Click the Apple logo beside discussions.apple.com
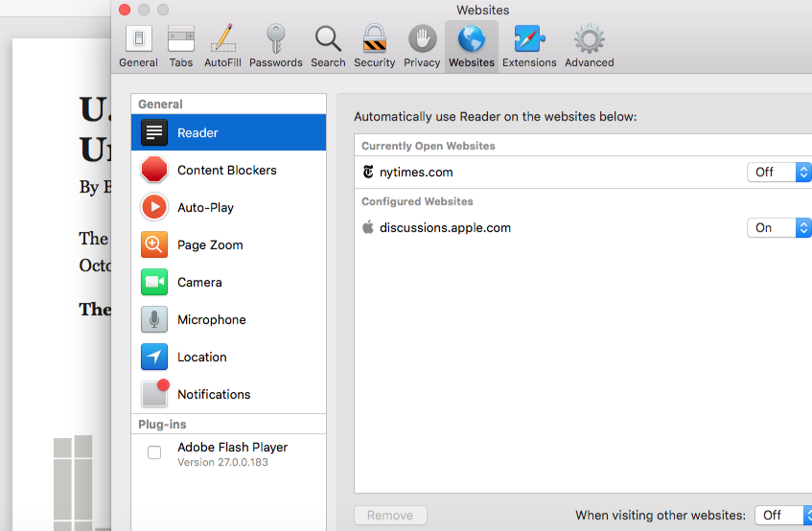Viewport: 812px width, 531px height. click(x=368, y=227)
